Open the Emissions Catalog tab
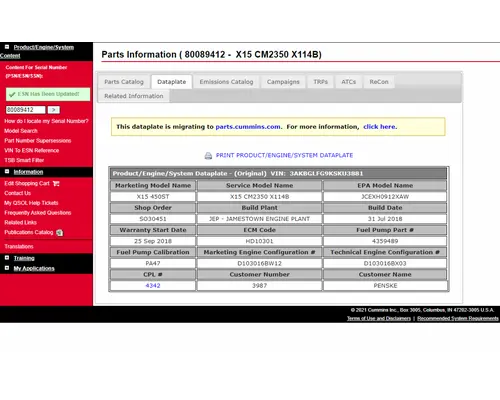This screenshot has height=400, width=500. click(226, 82)
